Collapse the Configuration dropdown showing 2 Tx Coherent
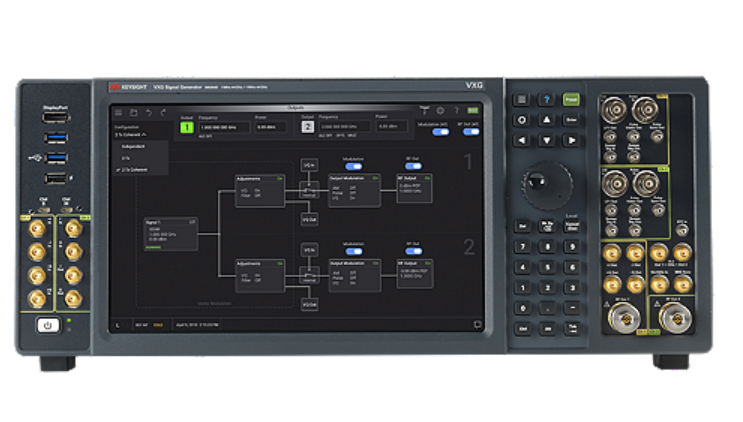Viewport: 743px width, 422px height. click(x=131, y=135)
